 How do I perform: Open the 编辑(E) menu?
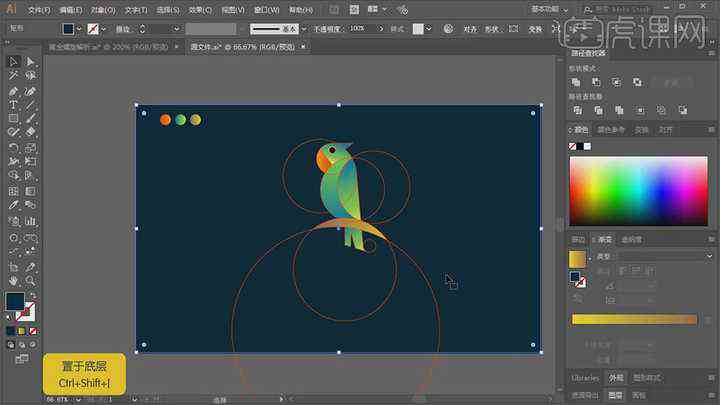point(71,10)
